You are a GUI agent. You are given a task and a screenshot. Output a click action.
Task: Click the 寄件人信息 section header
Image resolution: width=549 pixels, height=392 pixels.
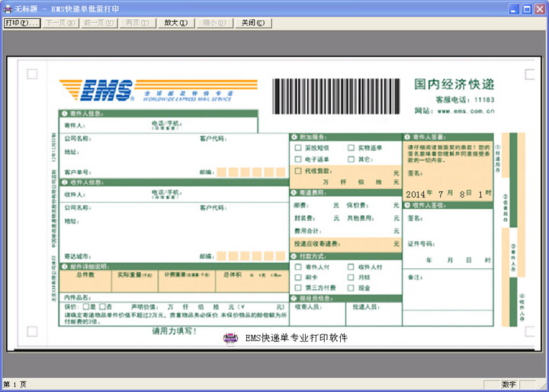tap(159, 114)
